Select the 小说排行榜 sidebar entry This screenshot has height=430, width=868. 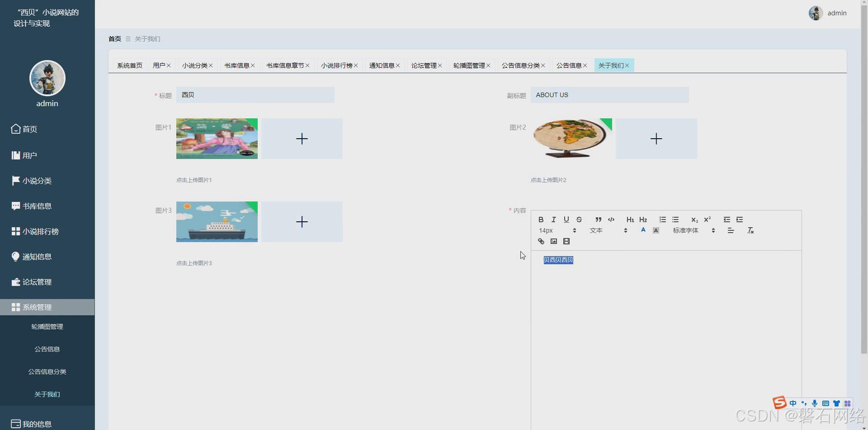tap(40, 231)
